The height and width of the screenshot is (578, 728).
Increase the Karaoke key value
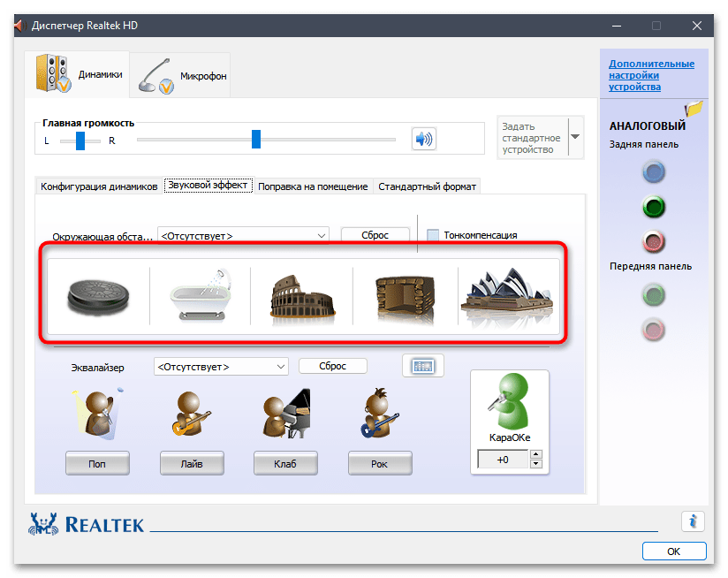click(x=536, y=454)
